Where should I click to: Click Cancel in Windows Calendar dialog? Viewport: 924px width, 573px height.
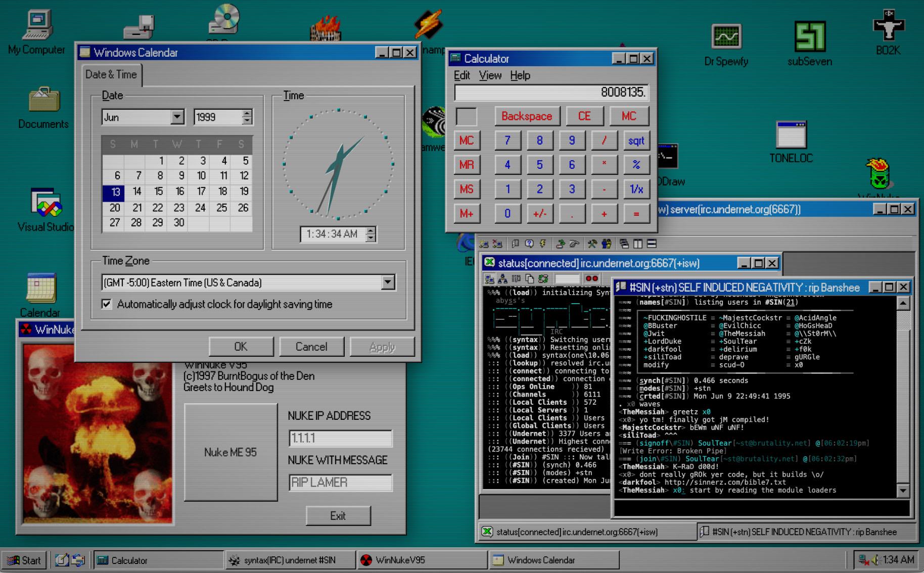[311, 347]
